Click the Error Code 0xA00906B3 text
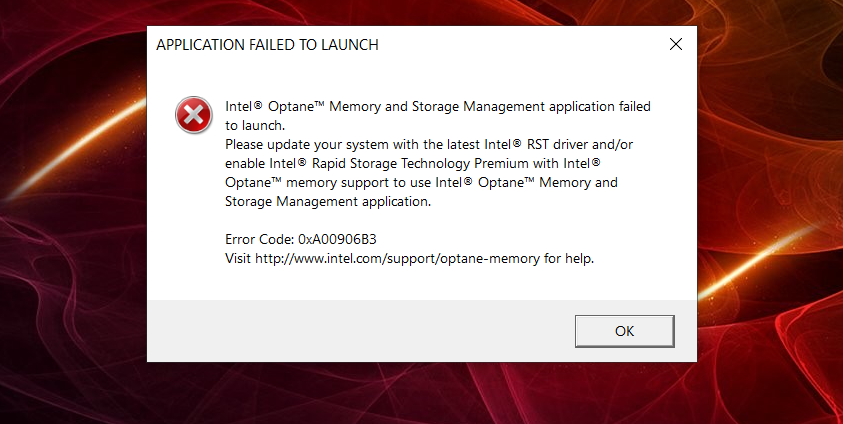843x424 pixels. pos(300,240)
